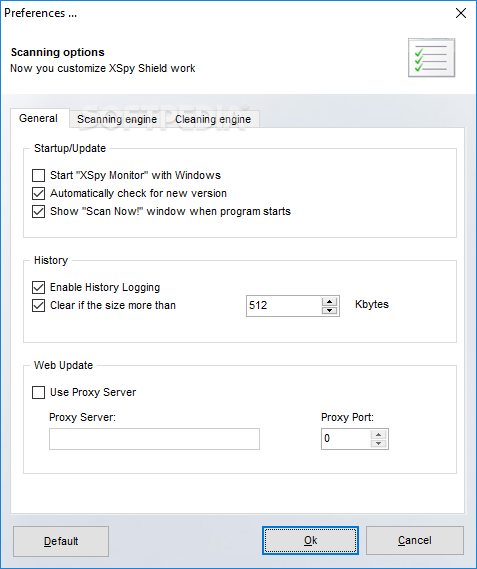Select the General tab
This screenshot has width=477, height=569.
38,118
